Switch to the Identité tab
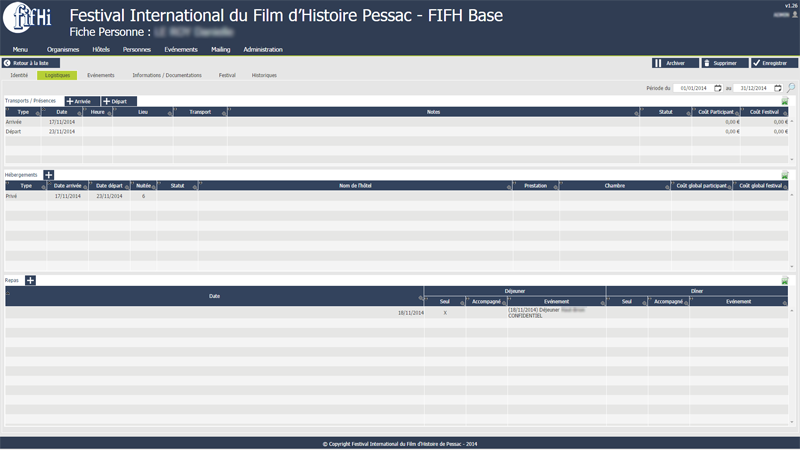The image size is (800, 450). tap(19, 75)
